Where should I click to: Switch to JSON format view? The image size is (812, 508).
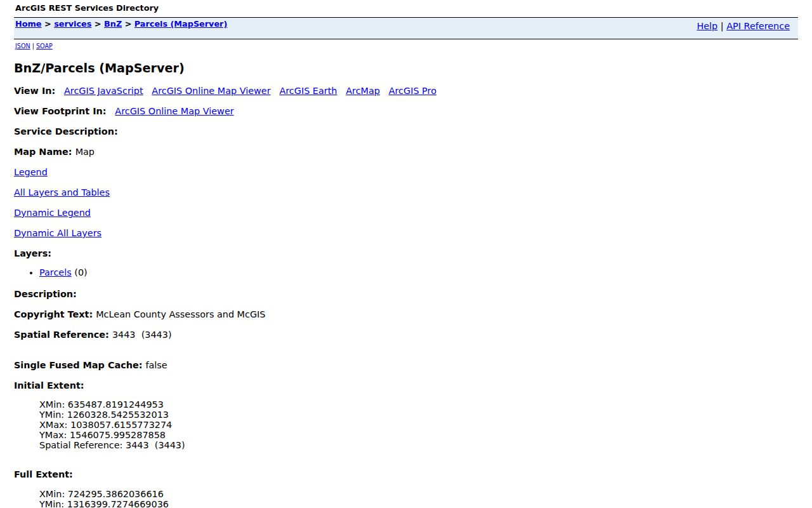[22, 46]
